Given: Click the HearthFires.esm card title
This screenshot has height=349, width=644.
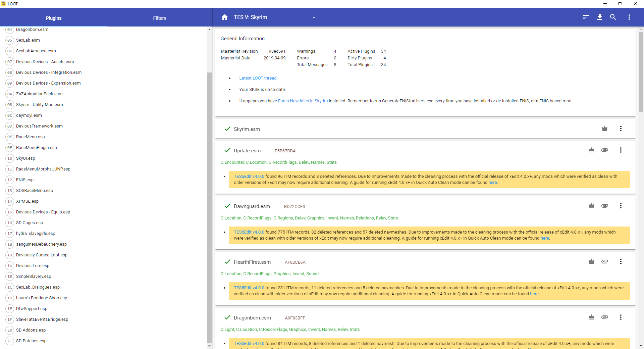Looking at the screenshot, I should click(x=252, y=262).
